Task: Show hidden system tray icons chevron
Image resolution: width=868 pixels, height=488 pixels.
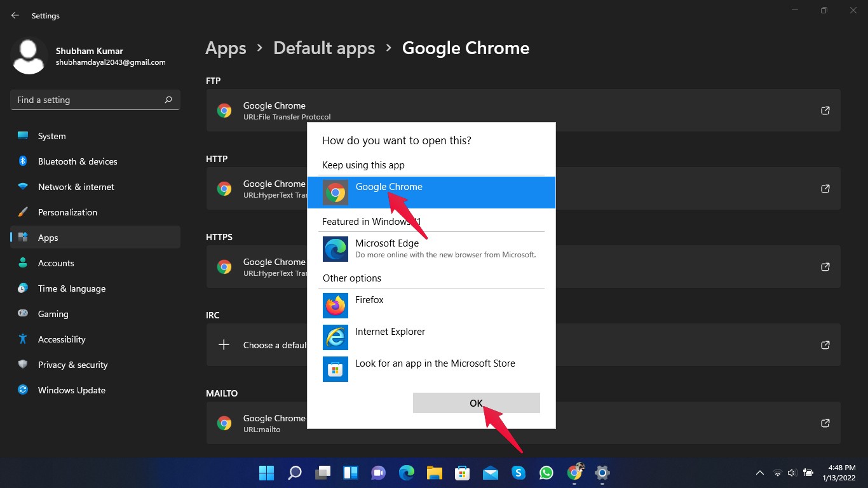Action: 759,473
